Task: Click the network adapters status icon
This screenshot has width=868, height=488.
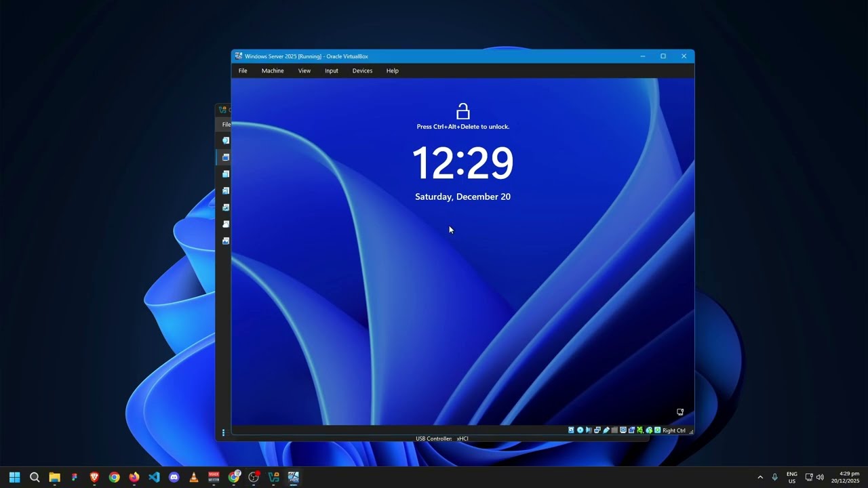Action: coord(597,430)
